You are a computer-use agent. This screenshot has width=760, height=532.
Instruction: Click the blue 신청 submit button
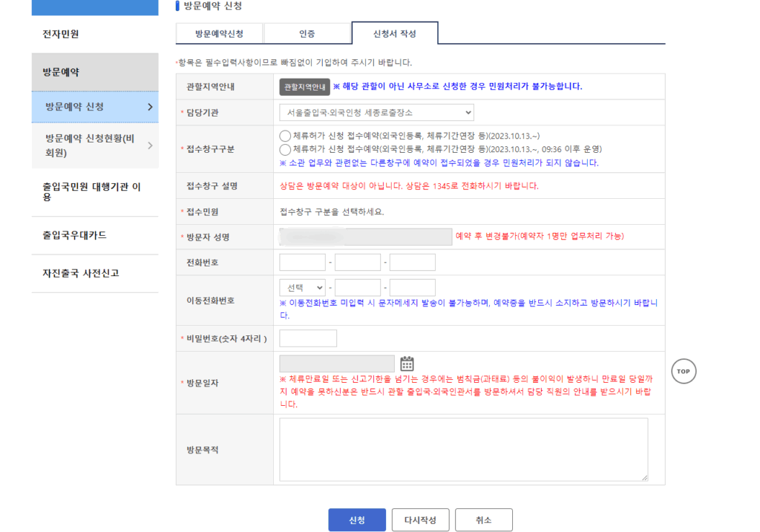(x=357, y=520)
